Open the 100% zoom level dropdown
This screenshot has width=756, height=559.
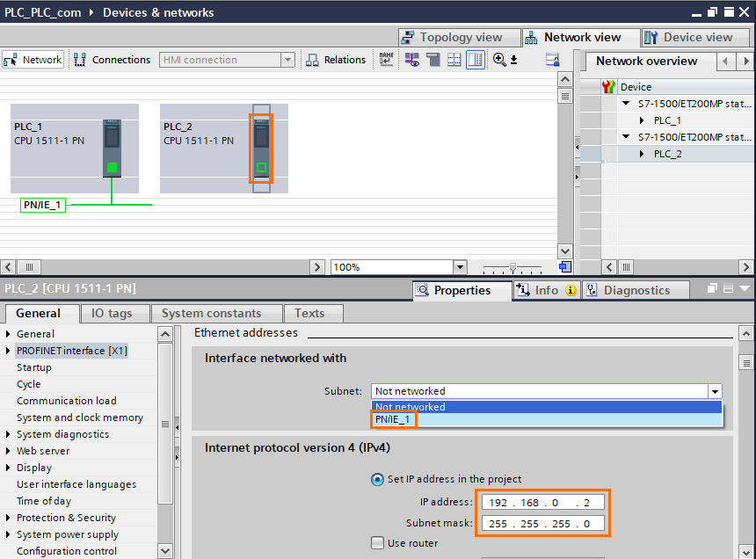(x=460, y=266)
